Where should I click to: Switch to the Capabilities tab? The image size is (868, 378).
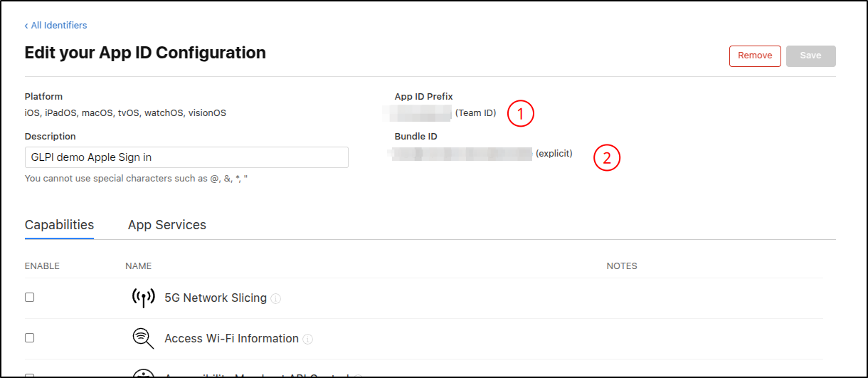pyautogui.click(x=59, y=225)
